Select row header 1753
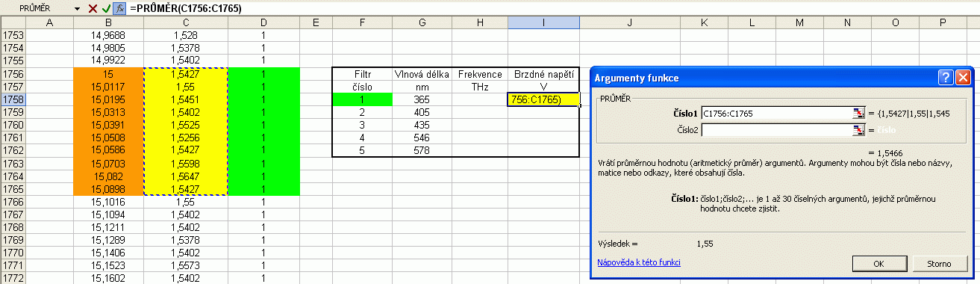 pyautogui.click(x=13, y=35)
